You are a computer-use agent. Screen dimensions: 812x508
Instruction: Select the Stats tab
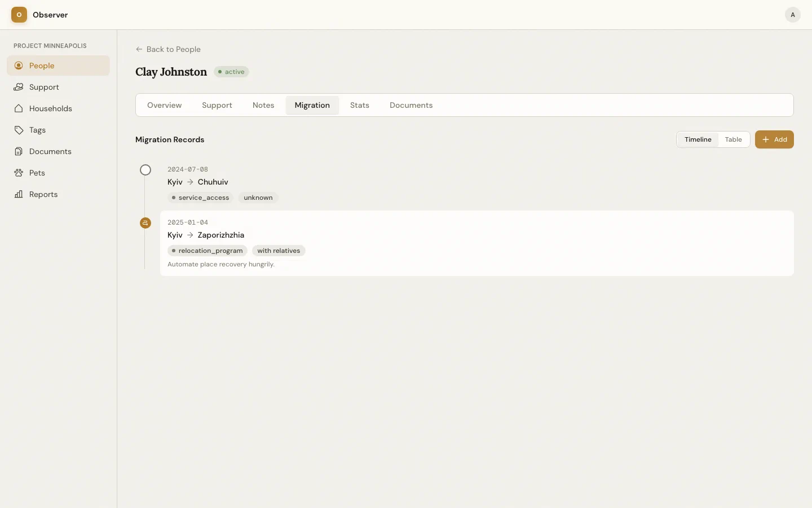click(359, 105)
